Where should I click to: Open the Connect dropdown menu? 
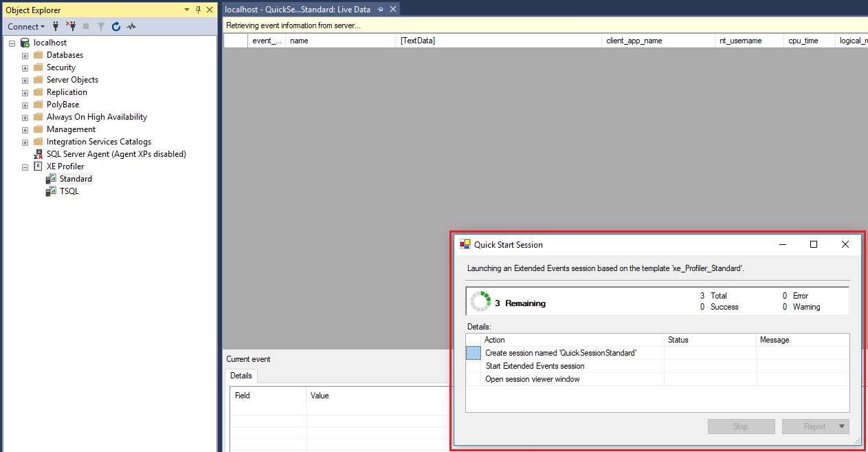[x=25, y=26]
